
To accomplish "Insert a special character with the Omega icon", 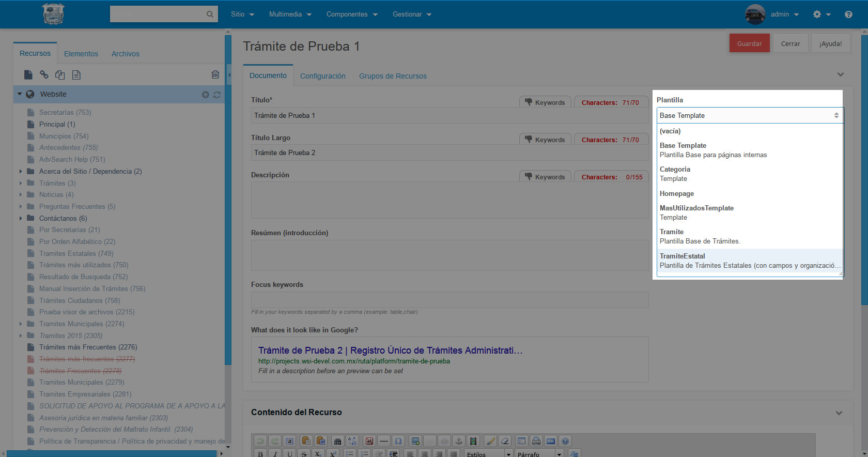I will coord(398,441).
